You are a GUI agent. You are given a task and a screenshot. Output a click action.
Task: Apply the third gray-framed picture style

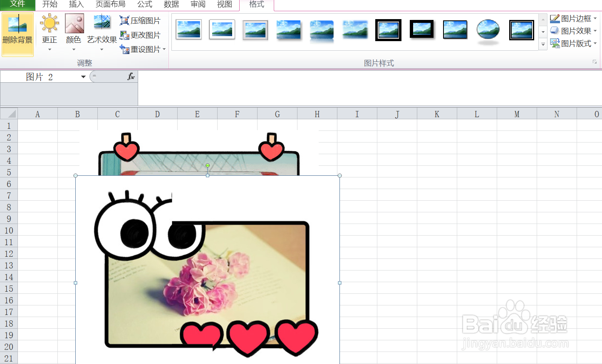[255, 30]
